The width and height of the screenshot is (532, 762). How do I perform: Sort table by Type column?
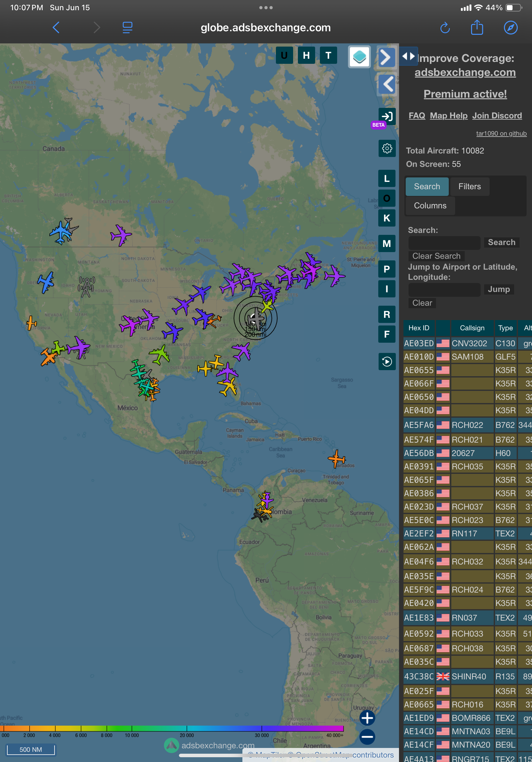(505, 328)
